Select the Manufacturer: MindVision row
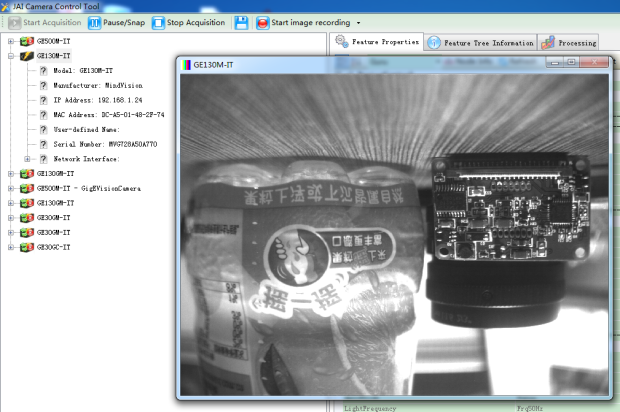620x412 pixels. click(98, 85)
